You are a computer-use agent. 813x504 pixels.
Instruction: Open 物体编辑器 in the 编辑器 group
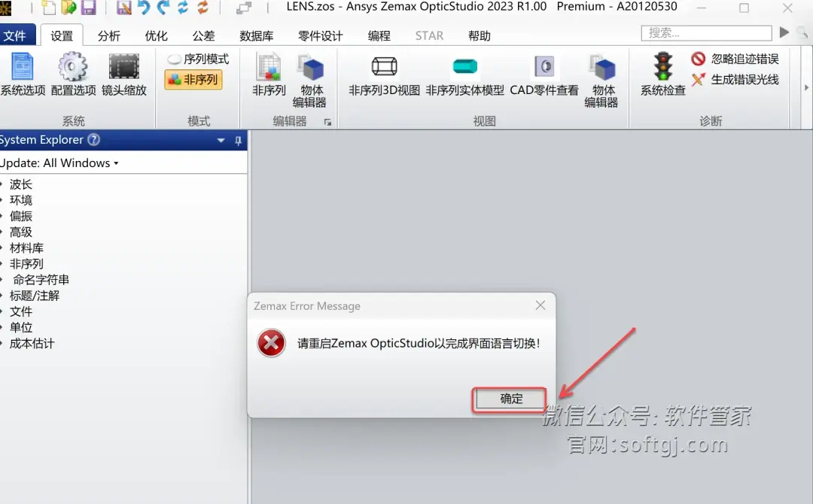[309, 80]
